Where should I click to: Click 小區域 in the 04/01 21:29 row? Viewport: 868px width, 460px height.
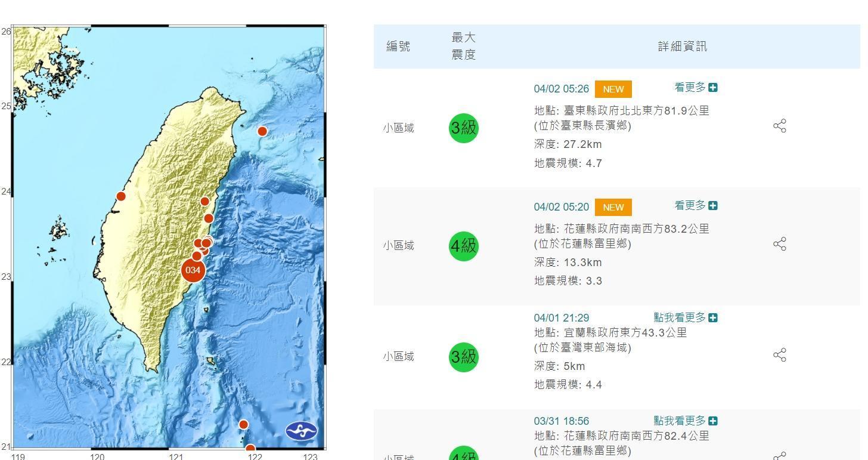click(398, 357)
